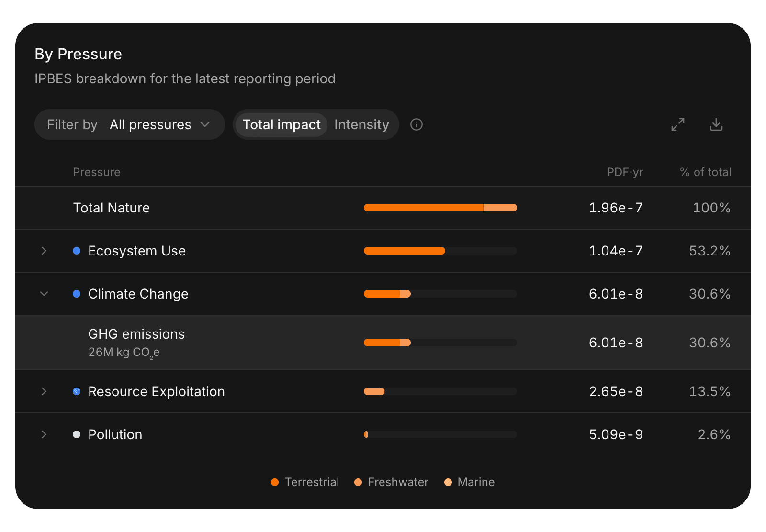The height and width of the screenshot is (532, 766).
Task: Click the Climate Change label
Action: click(x=138, y=294)
